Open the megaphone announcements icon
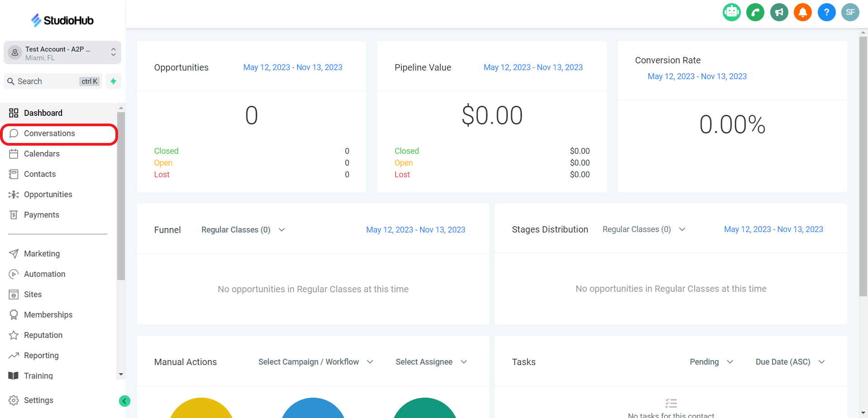Viewport: 868px width, 418px height. (x=779, y=12)
